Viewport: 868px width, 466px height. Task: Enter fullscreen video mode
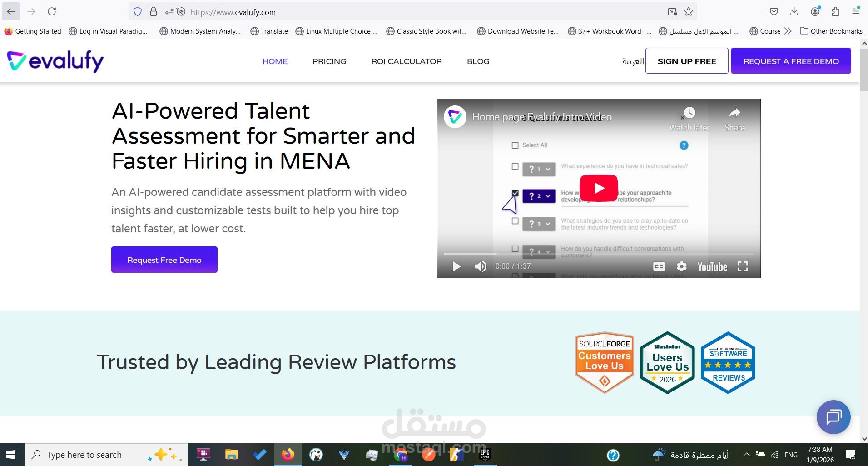pos(742,266)
